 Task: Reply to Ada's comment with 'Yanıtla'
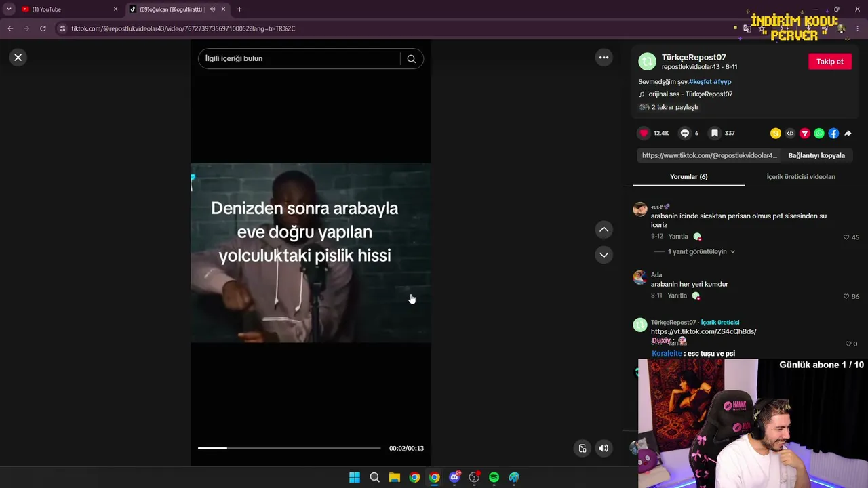coord(677,296)
